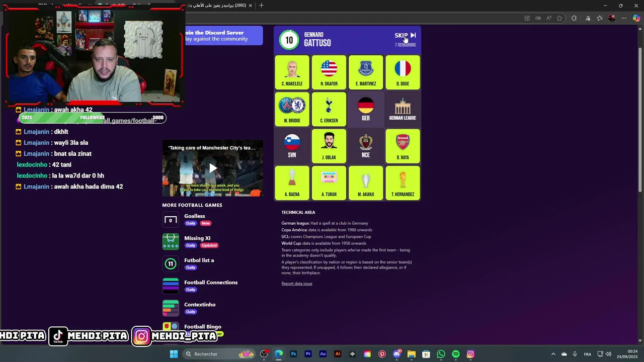Image resolution: width=644 pixels, height=362 pixels.
Task: Open the Copilot sidebar icon
Action: click(636, 18)
